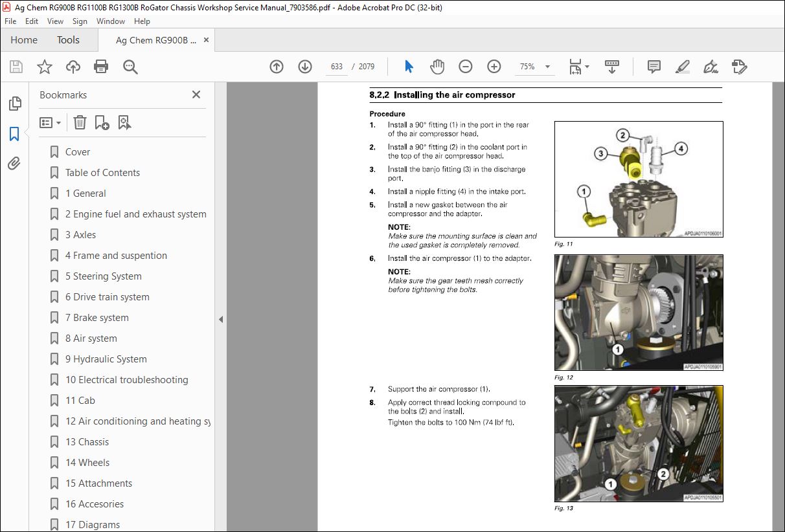Close the Ag Chem RG900B tab
Image resolution: width=785 pixels, height=532 pixels.
click(205, 40)
